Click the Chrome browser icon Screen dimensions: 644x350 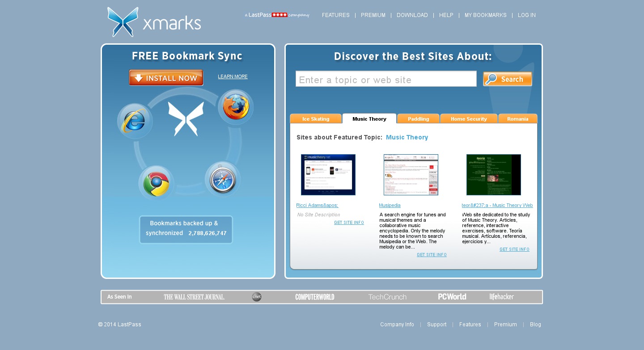156,183
